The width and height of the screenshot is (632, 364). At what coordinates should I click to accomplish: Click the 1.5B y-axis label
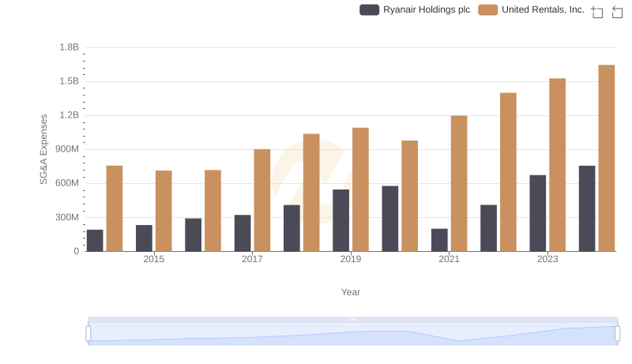[70, 81]
